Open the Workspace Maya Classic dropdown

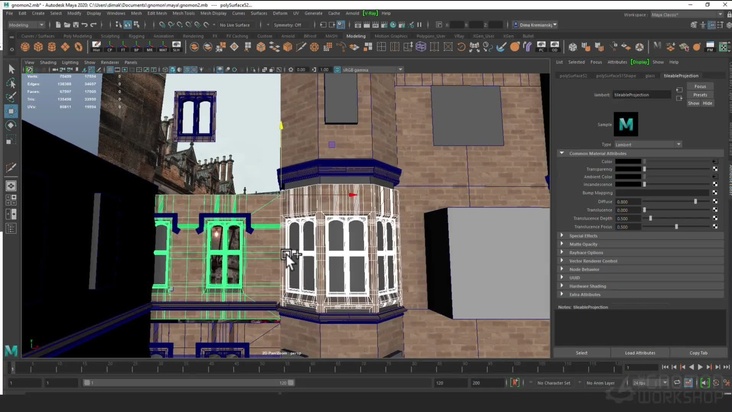(687, 15)
